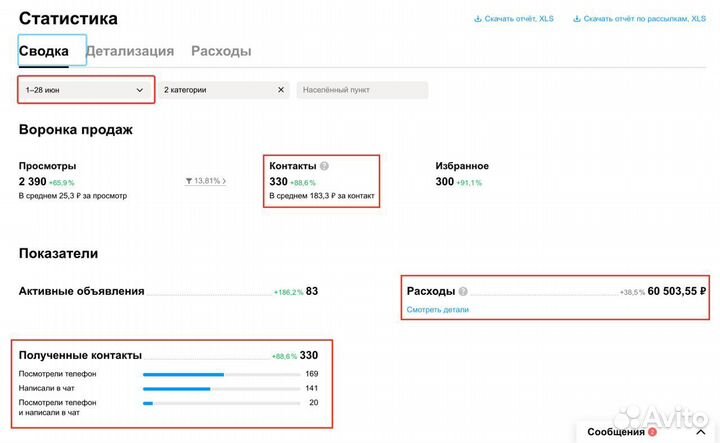Screen dimensions: 720x443
Task: Click В среднем 183,3 ₽ за контакт text
Action: pyautogui.click(x=322, y=196)
